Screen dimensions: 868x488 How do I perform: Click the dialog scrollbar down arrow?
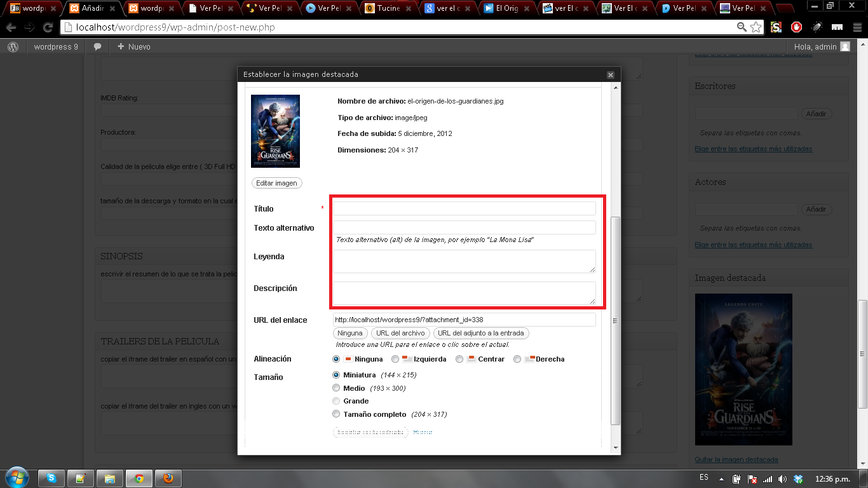point(615,447)
